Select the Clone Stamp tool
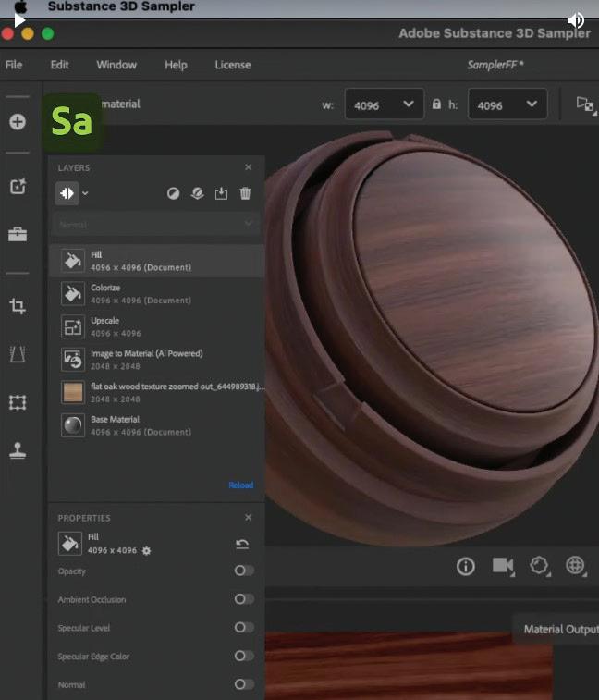This screenshot has height=700, width=599. (x=18, y=450)
